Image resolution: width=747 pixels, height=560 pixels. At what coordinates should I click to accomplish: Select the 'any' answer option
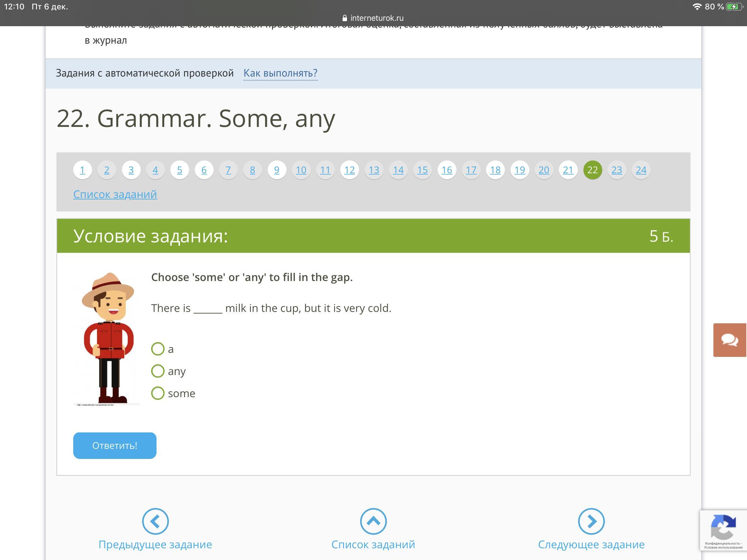158,371
